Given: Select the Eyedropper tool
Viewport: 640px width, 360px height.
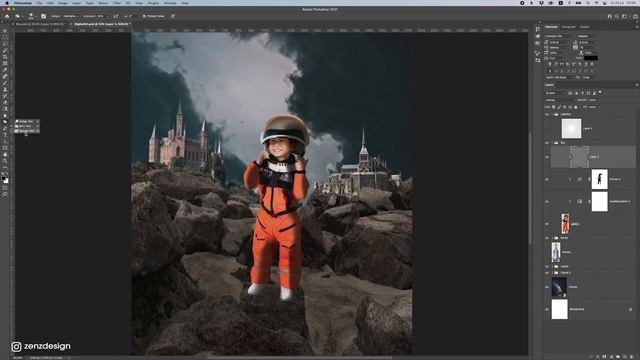Looking at the screenshot, I should pos(5,70).
